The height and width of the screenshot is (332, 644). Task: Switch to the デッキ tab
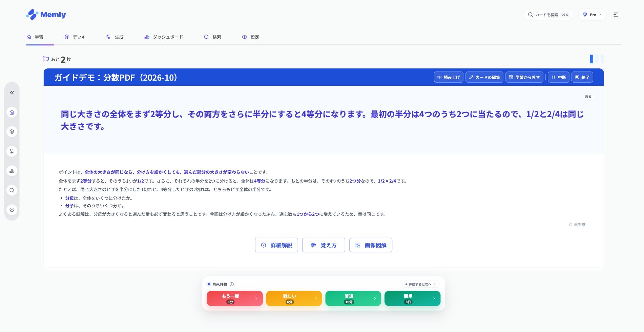click(x=75, y=37)
